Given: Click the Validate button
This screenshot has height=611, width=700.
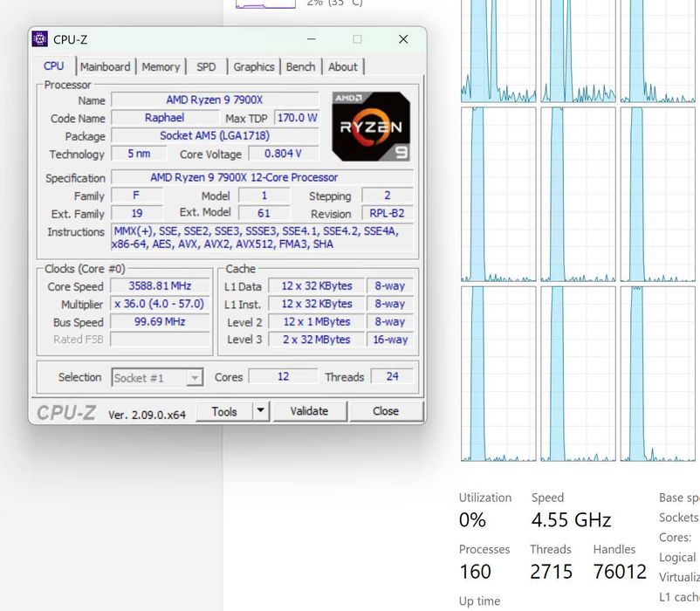Looking at the screenshot, I should (309, 410).
